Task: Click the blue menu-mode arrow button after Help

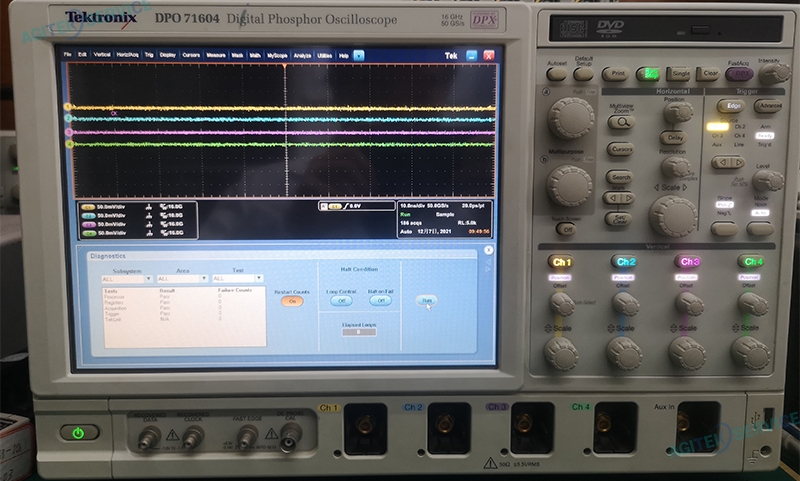Action: click(x=359, y=55)
